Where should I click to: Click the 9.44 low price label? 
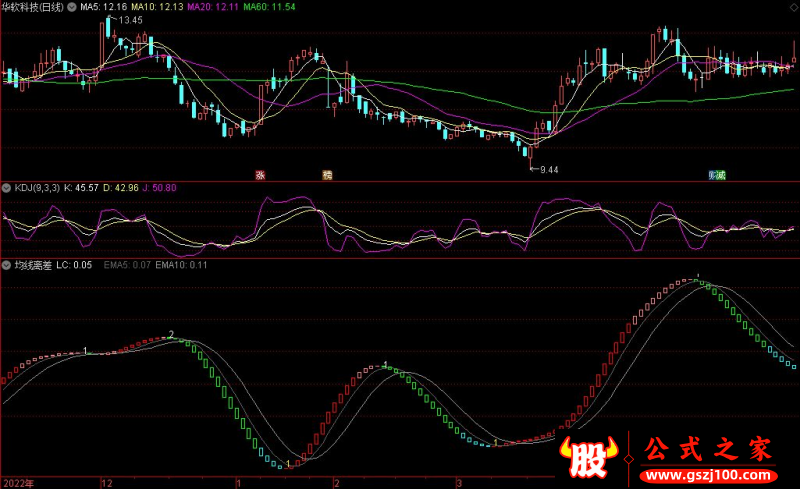[x=549, y=170]
